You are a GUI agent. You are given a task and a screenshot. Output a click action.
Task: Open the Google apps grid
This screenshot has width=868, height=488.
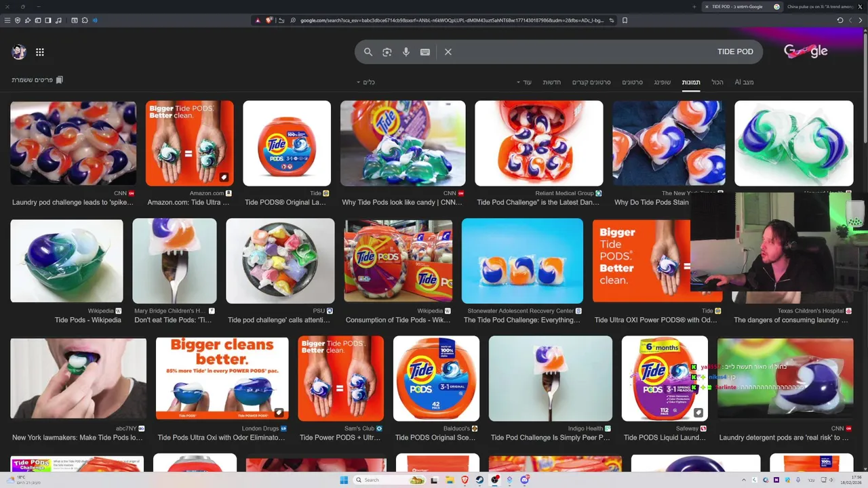[x=40, y=52]
